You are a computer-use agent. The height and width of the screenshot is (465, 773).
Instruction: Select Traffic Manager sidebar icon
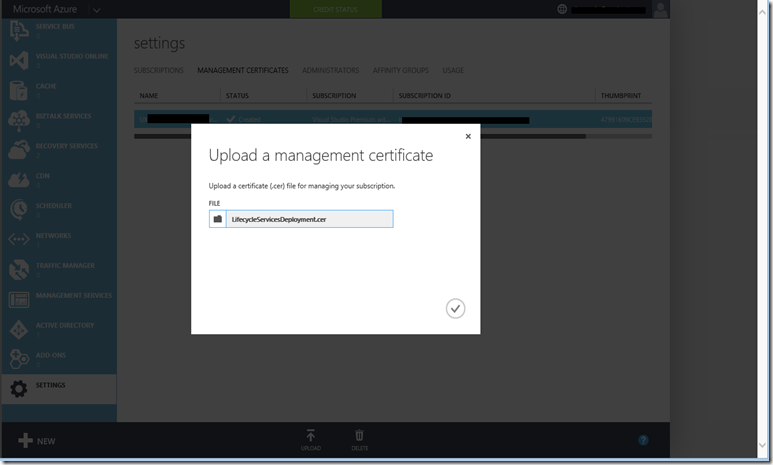[19, 270]
